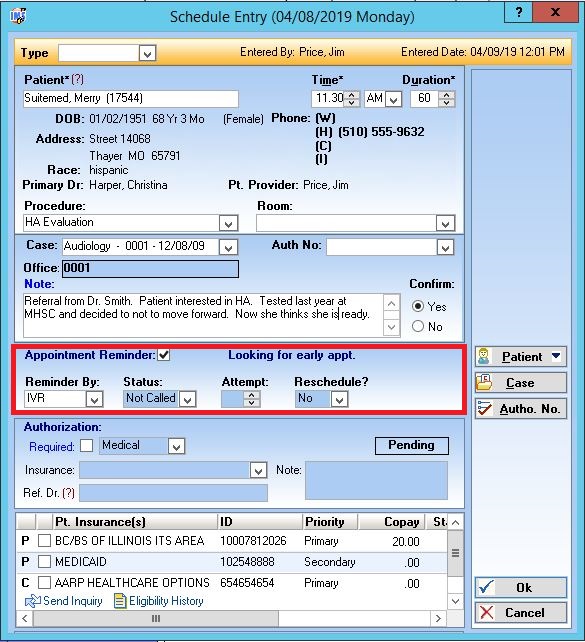Screen dimensions: 585x642
Task: Click the Pending authorization button
Action: coord(411,445)
